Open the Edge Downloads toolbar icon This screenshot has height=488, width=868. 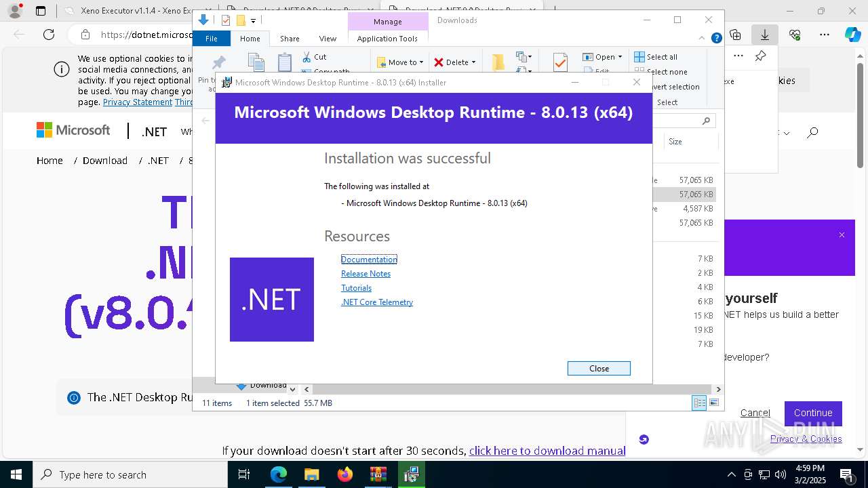click(765, 35)
